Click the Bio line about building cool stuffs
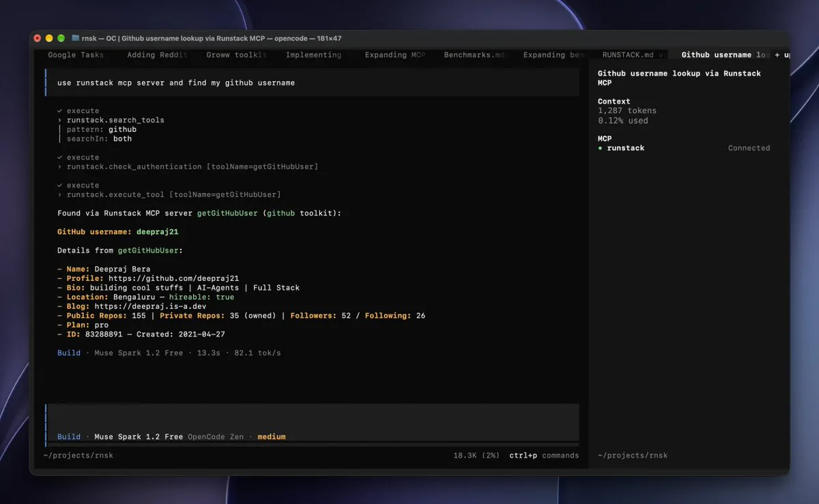This screenshot has width=819, height=504. 178,288
